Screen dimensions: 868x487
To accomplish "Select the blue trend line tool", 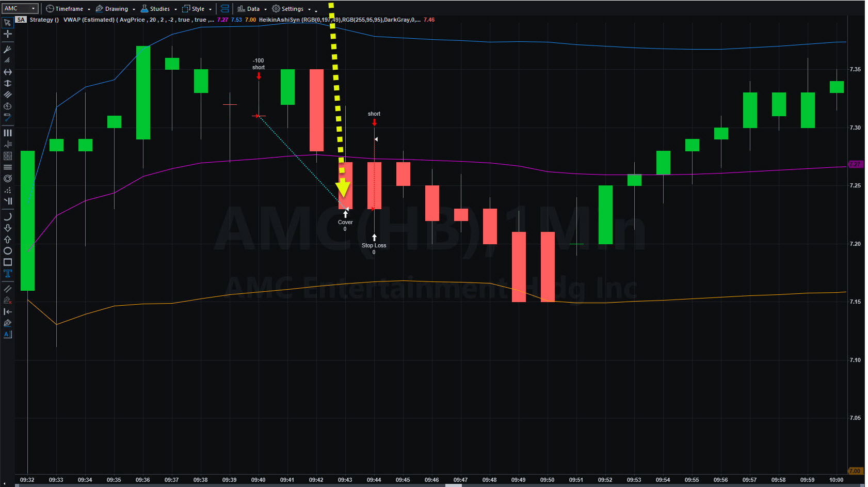I will pos(7,117).
